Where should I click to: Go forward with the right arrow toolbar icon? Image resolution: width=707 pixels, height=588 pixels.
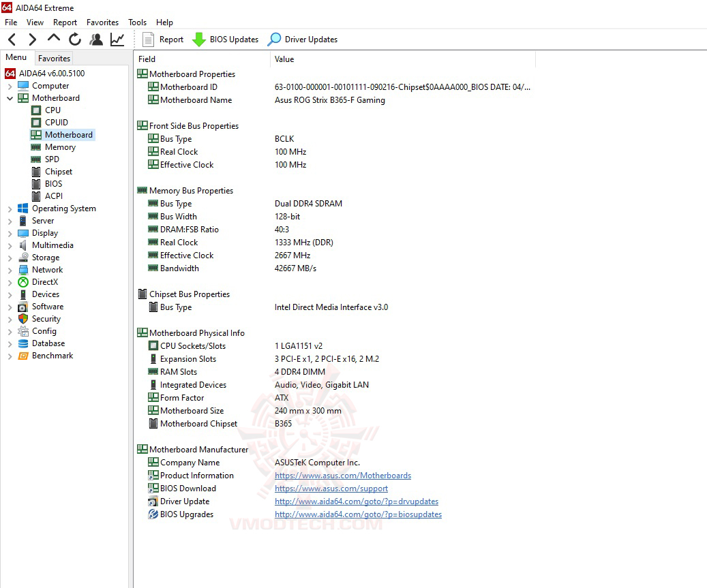[x=32, y=40]
